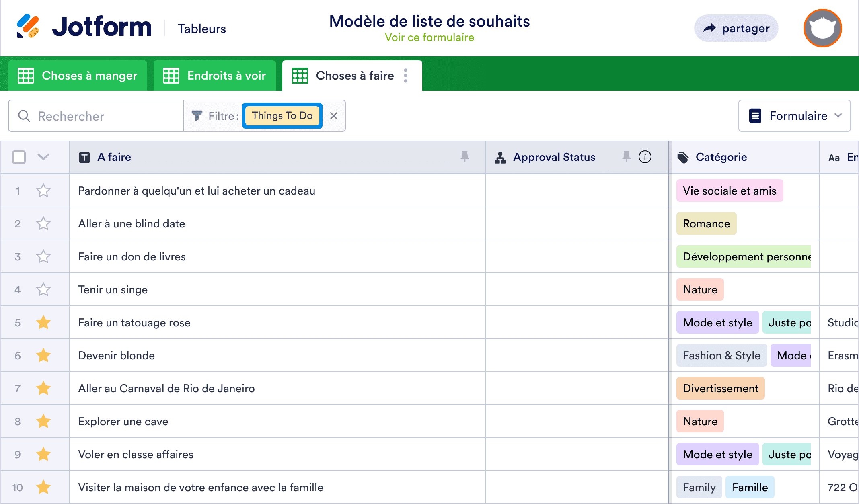Click the Devenir blonde cell
This screenshot has height=504, width=859.
[277, 355]
